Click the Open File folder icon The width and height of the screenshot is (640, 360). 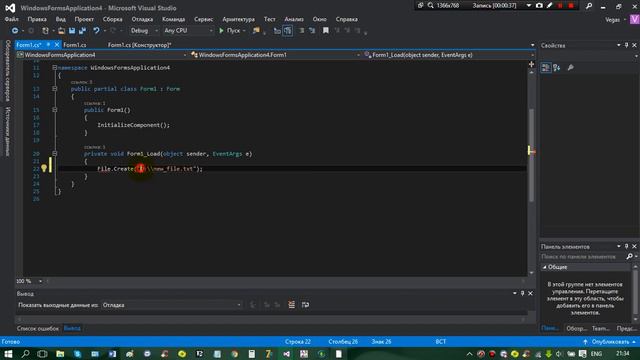pos(61,31)
